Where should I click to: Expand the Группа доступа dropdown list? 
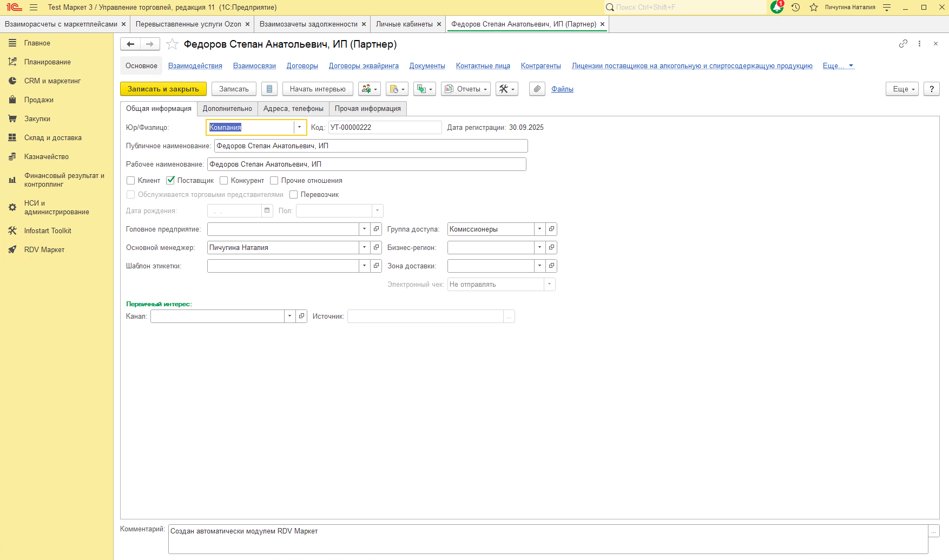click(x=539, y=229)
